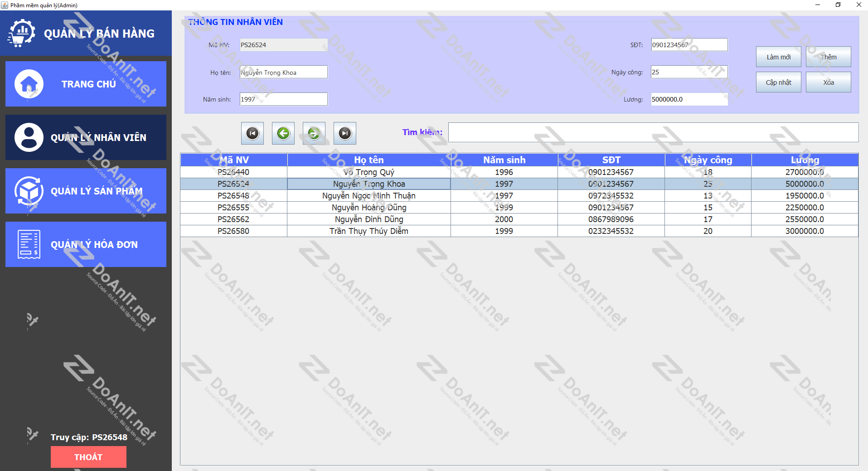Screen dimensions: 868x471
Task: Go to previous record with green left arrow
Action: 283,133
